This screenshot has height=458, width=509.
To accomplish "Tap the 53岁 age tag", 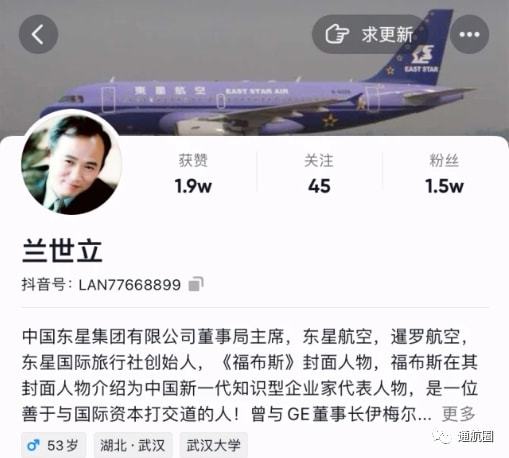I will coord(54,445).
